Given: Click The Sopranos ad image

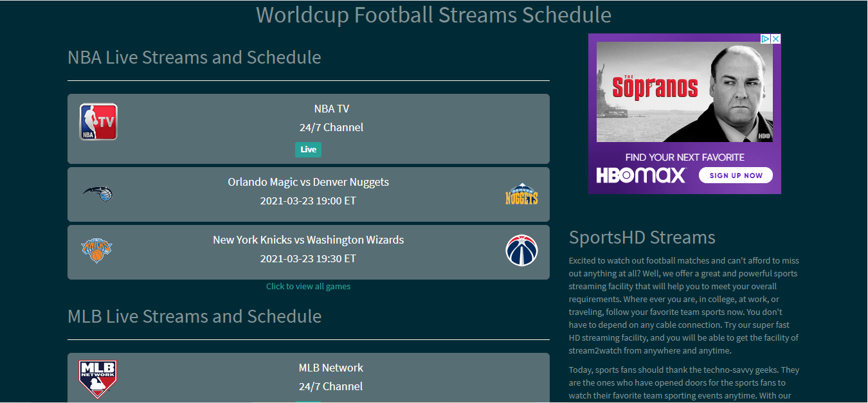Looking at the screenshot, I should 685,92.
